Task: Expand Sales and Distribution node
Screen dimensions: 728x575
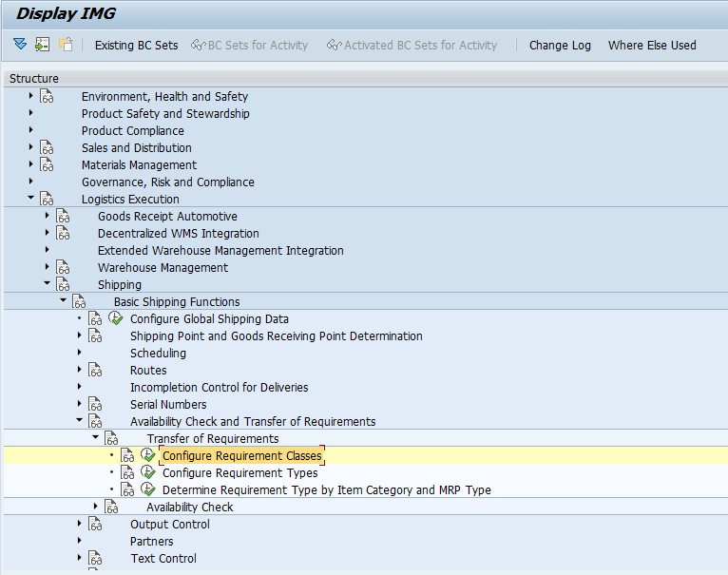Action: 31,147
